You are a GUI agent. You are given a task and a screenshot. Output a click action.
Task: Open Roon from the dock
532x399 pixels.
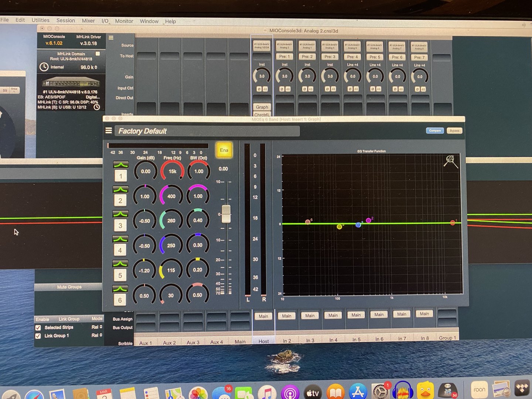pyautogui.click(x=480, y=390)
